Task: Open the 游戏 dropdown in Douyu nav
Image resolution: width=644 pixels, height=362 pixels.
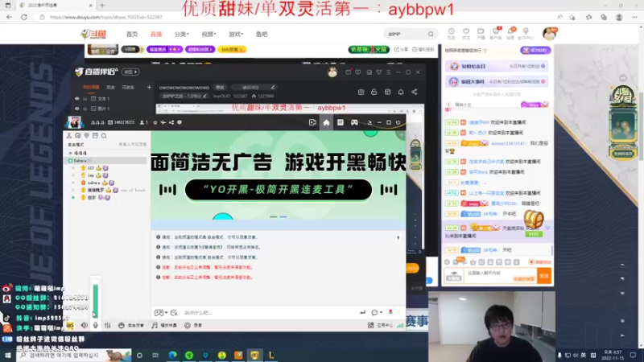Action: [236, 34]
